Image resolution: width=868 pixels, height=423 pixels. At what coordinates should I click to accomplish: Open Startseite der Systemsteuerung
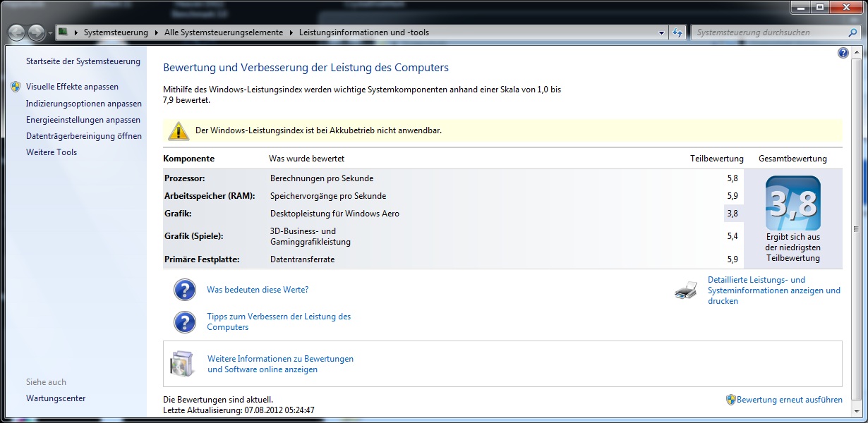pyautogui.click(x=83, y=61)
